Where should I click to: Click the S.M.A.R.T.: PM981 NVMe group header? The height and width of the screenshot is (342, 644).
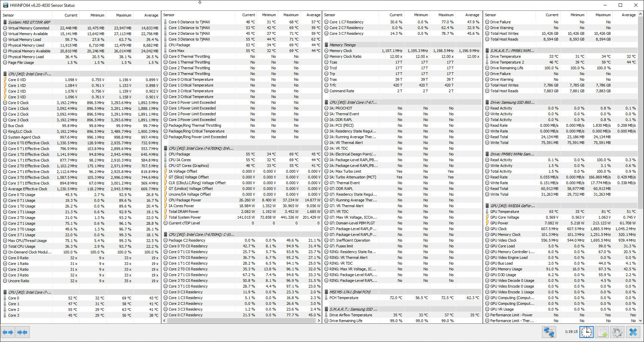point(561,51)
